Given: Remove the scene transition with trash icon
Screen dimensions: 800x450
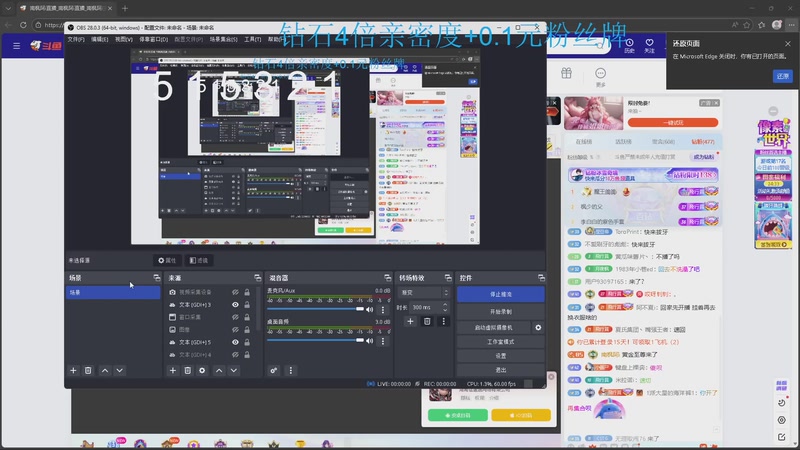Looking at the screenshot, I should click(x=427, y=321).
